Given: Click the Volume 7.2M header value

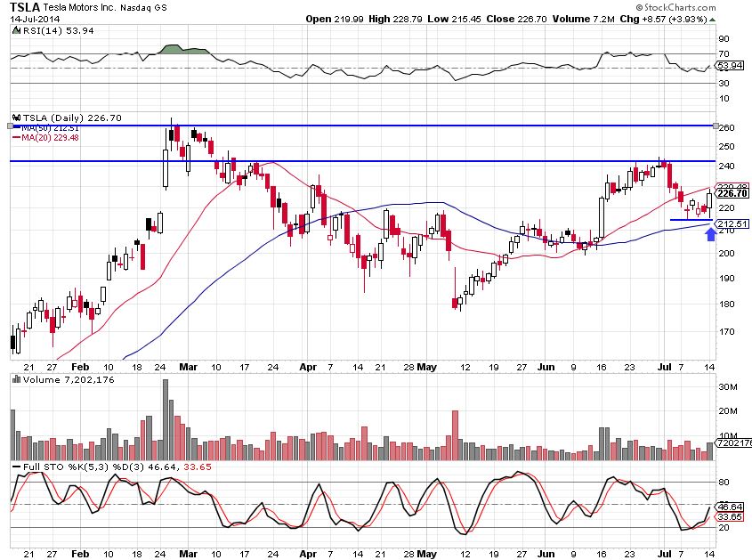Looking at the screenshot, I should pyautogui.click(x=583, y=20).
